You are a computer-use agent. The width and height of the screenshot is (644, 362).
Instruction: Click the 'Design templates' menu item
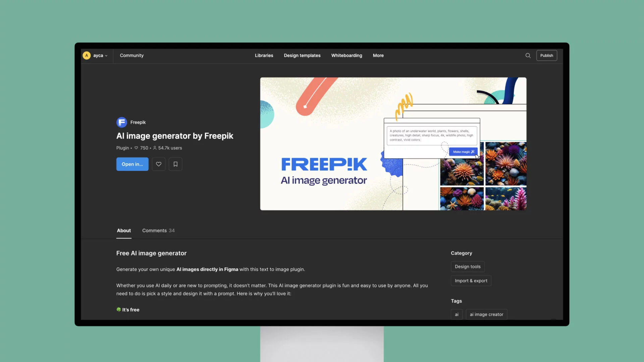click(302, 55)
